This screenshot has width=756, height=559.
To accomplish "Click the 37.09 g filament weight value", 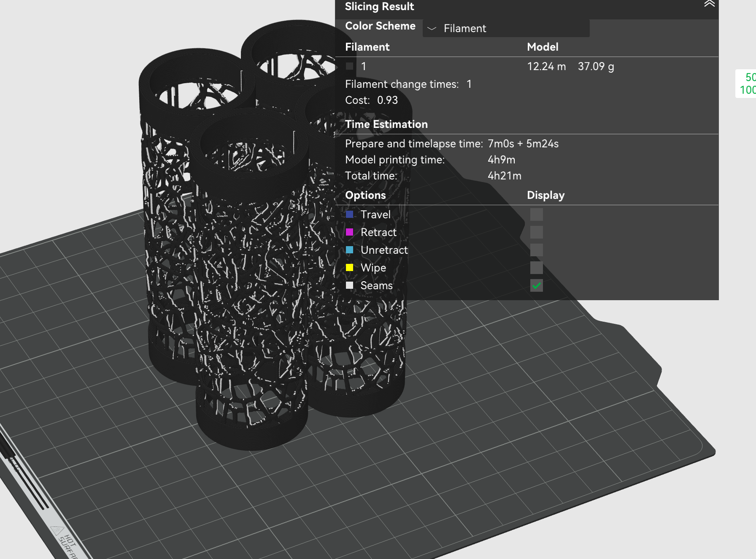I will [596, 66].
